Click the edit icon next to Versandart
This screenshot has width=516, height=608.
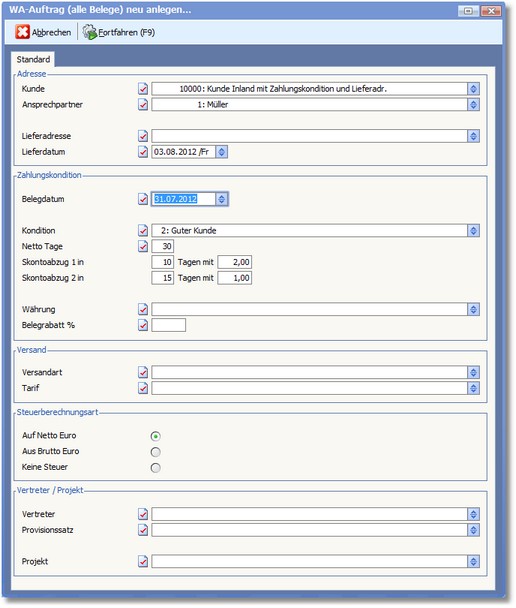point(143,373)
